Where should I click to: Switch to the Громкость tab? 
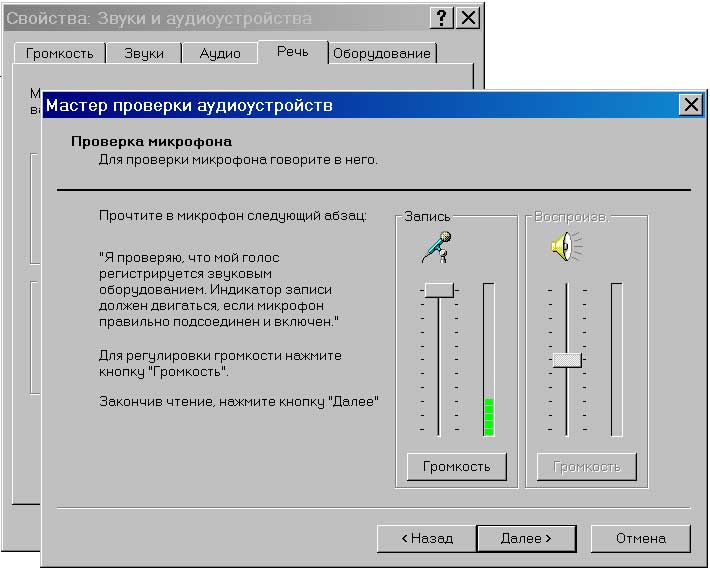click(x=60, y=54)
